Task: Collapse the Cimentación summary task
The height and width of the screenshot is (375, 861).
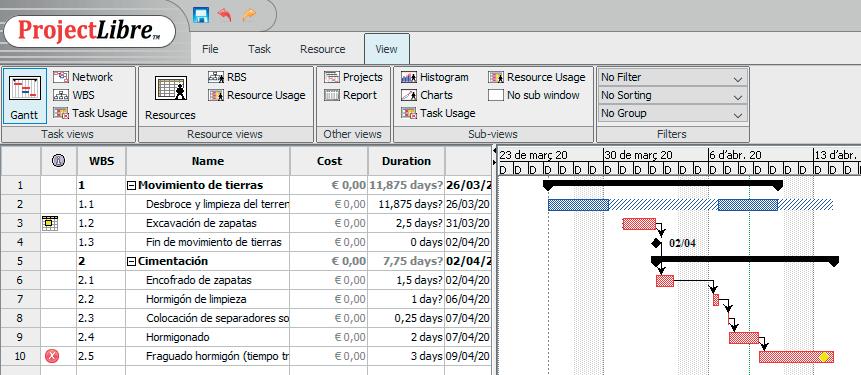Action: 131,261
